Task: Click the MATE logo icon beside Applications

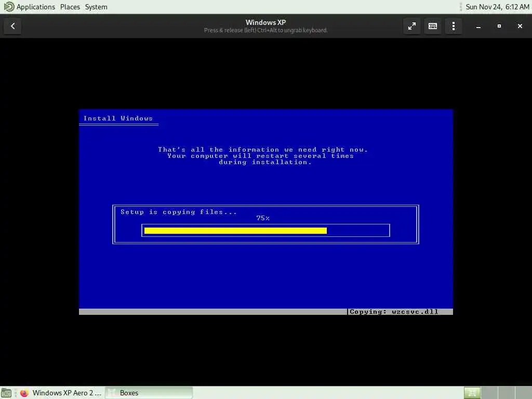Action: pos(9,6)
